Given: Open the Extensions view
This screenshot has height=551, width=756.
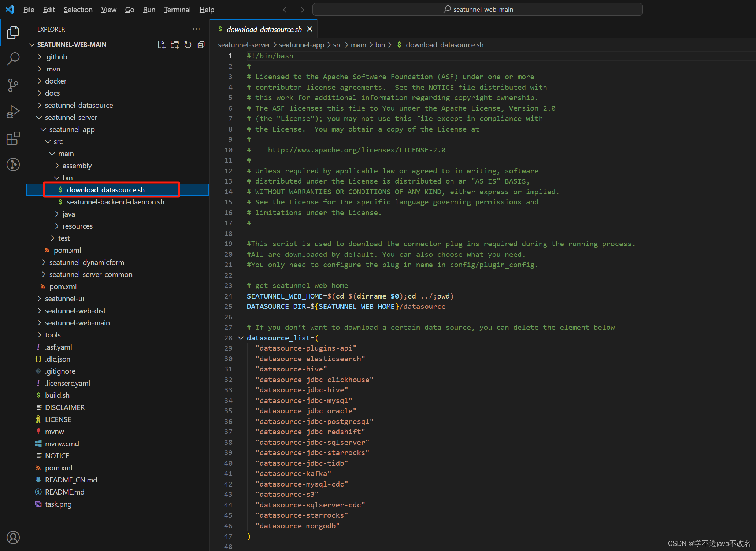Looking at the screenshot, I should click(13, 138).
